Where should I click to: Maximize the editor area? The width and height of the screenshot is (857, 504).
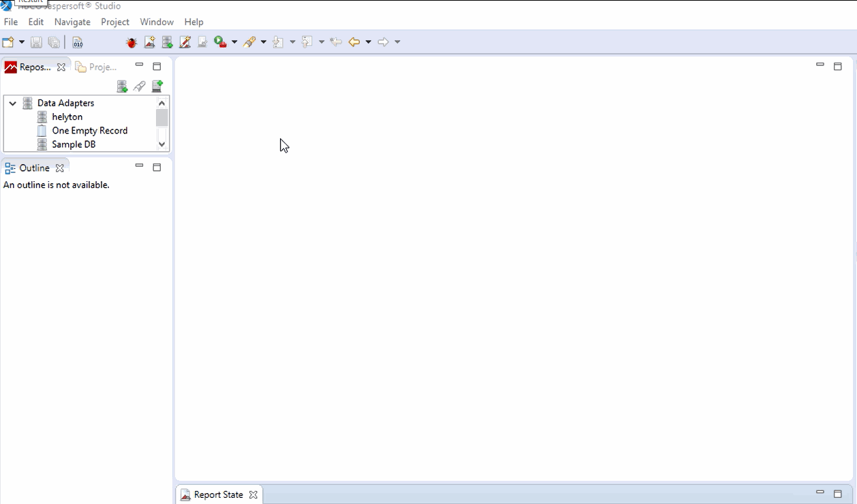click(x=838, y=66)
